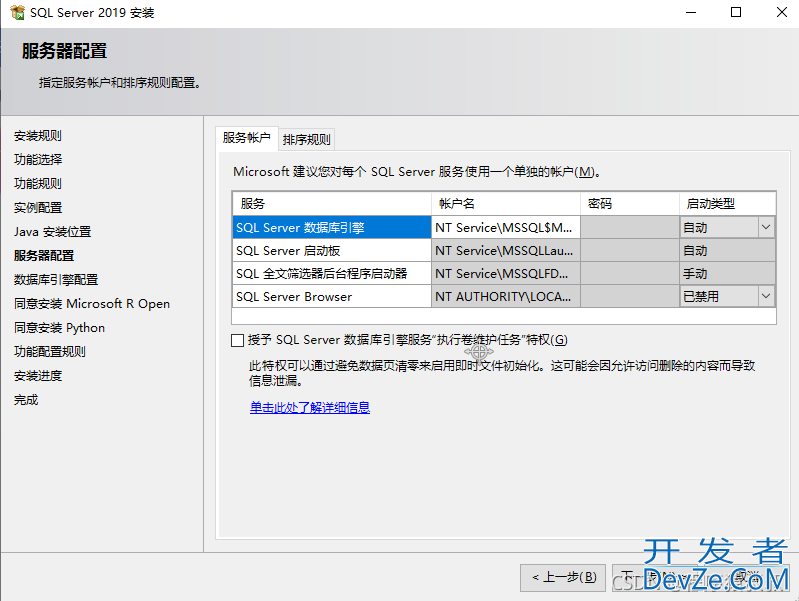Select the SQL Server 启动板 service cell
This screenshot has height=601, width=799.
[332, 250]
